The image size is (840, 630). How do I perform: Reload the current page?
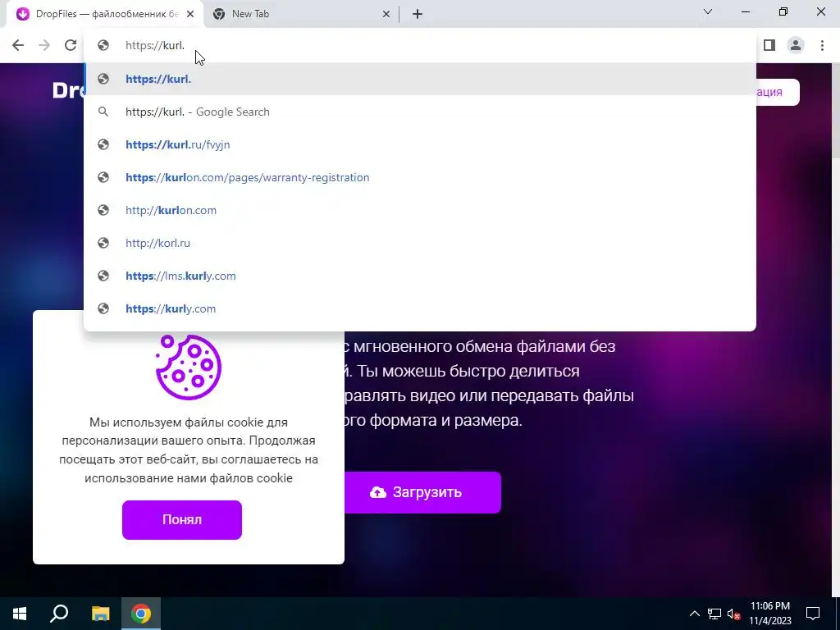(71, 46)
